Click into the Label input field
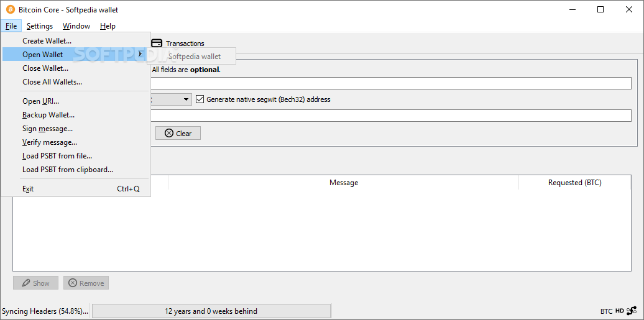Screen dimensions: 644x320 [390, 83]
